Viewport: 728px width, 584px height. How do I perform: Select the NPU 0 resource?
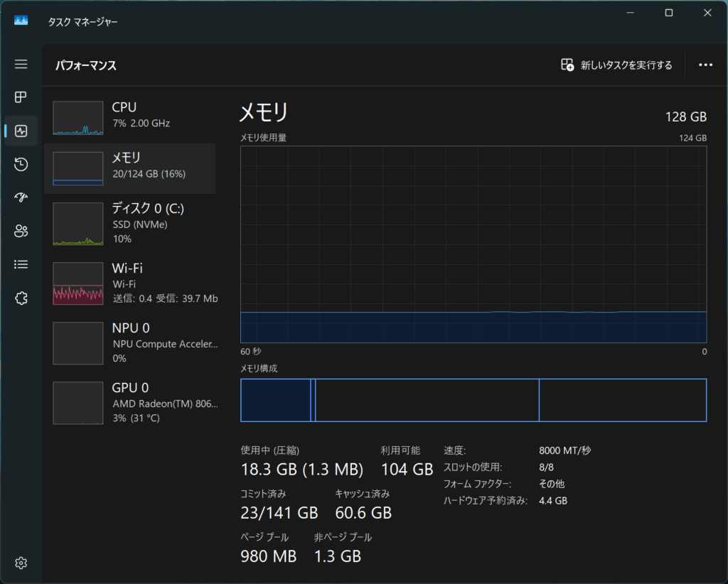click(129, 342)
